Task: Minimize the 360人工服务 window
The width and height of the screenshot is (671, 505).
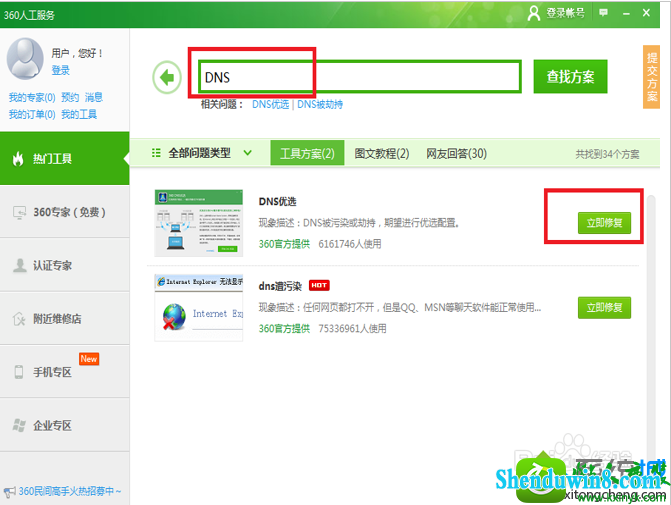Action: [626, 14]
